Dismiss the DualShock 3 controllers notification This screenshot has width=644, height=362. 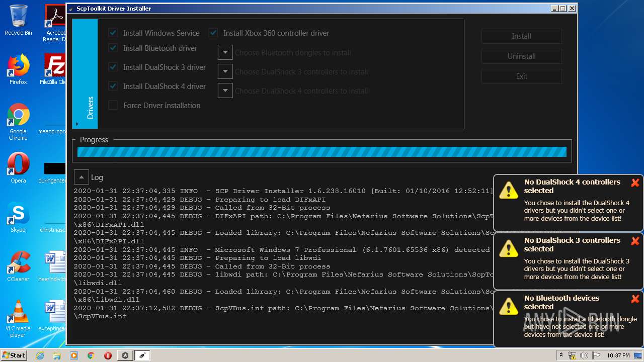(x=635, y=241)
